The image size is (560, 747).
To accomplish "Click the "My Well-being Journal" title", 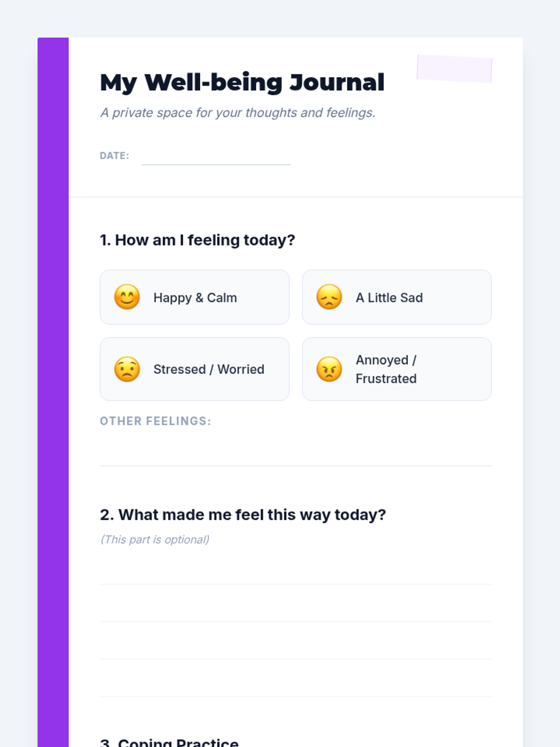I will click(x=242, y=83).
